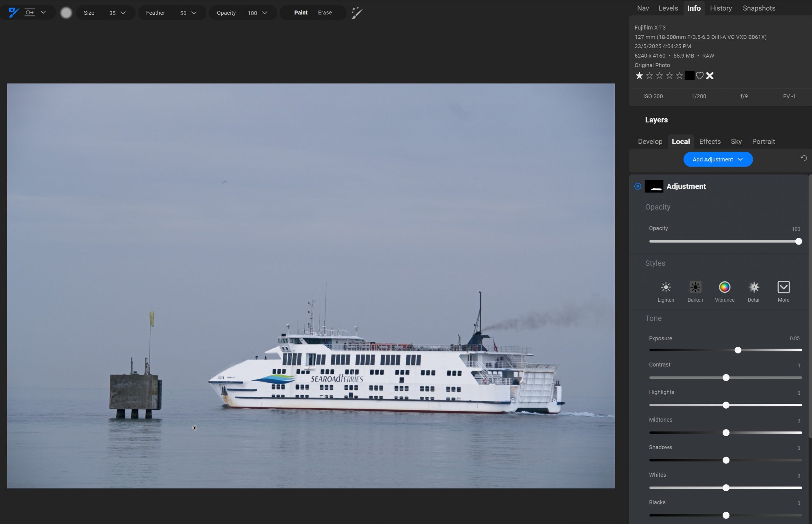Expand the Feather value dropdown
Image resolution: width=812 pixels, height=524 pixels.
point(194,13)
